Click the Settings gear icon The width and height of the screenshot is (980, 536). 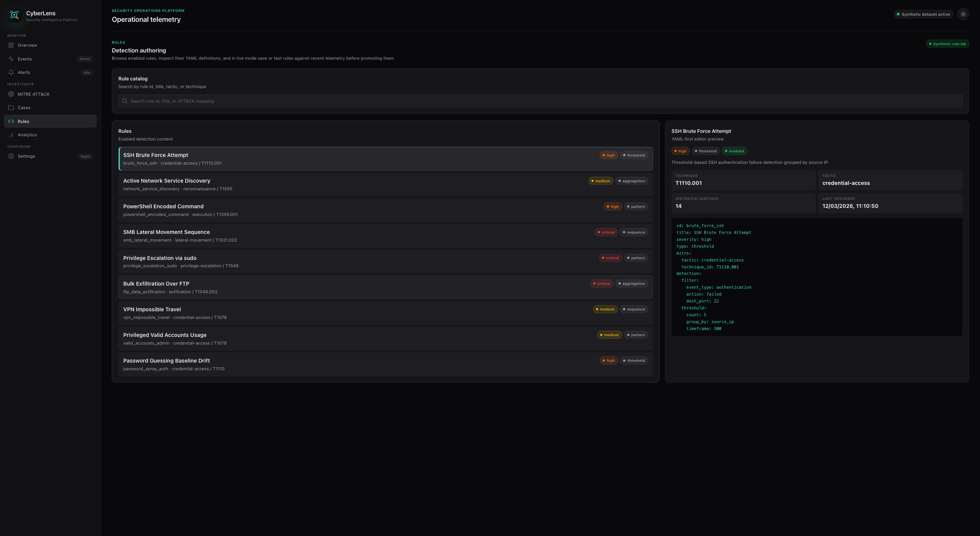pyautogui.click(x=11, y=156)
